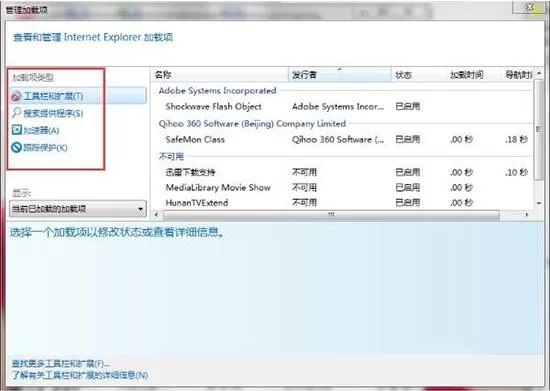Open the 当前已加载的加载项 display dropdown
The image size is (550, 391).
78,209
